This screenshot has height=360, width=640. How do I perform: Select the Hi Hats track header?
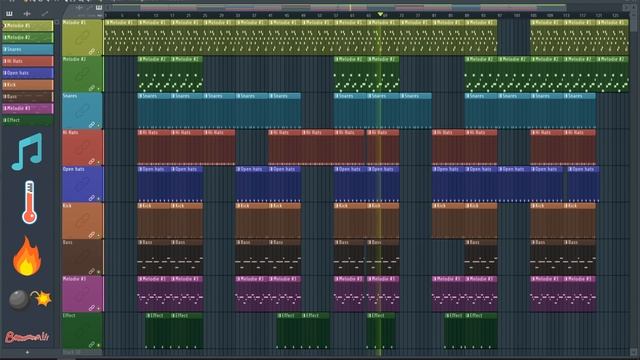82,148
